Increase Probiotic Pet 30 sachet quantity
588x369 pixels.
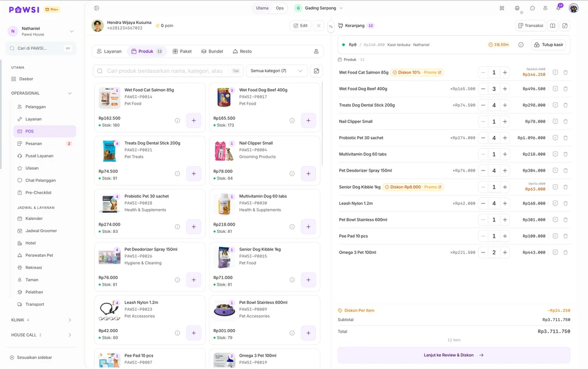505,138
